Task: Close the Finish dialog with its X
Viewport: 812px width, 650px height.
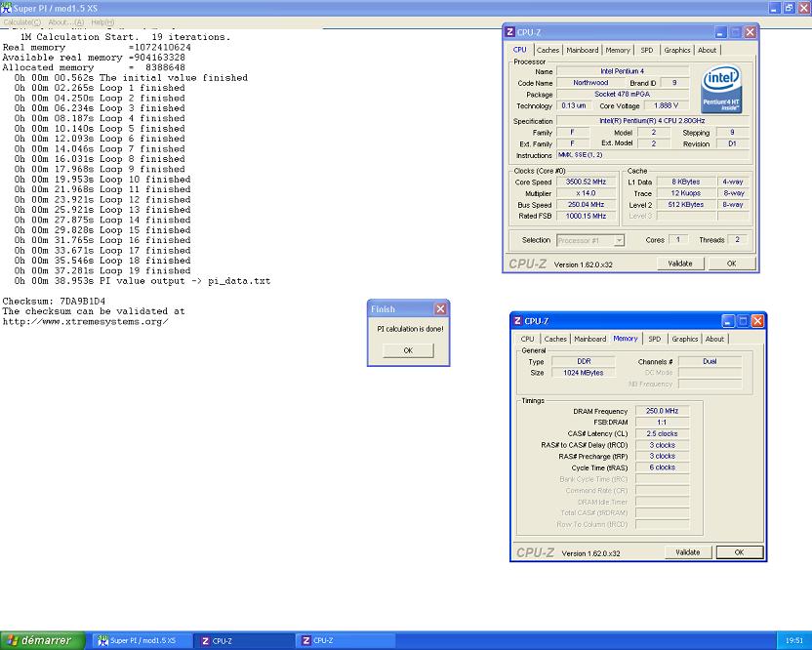Action: pos(440,309)
